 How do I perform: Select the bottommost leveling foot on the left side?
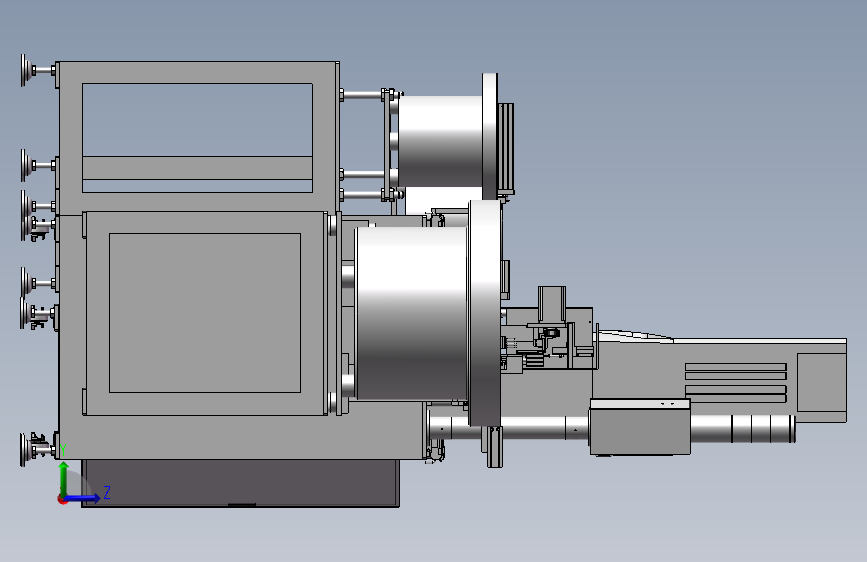click(x=38, y=449)
